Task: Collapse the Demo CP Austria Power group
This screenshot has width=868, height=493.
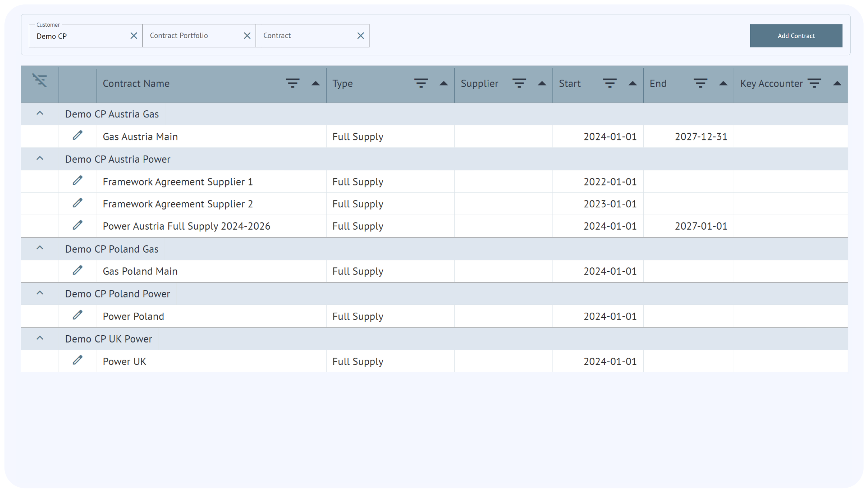Action: (x=40, y=159)
